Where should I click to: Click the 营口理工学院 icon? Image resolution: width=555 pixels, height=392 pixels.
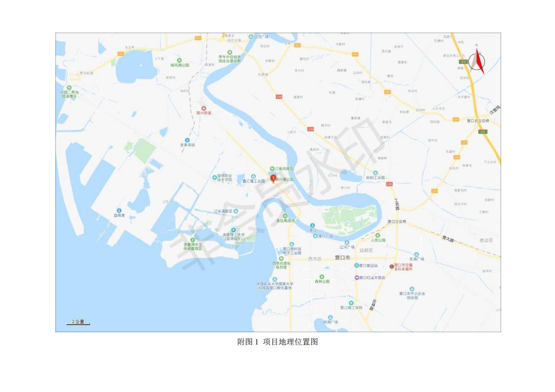tap(351, 303)
